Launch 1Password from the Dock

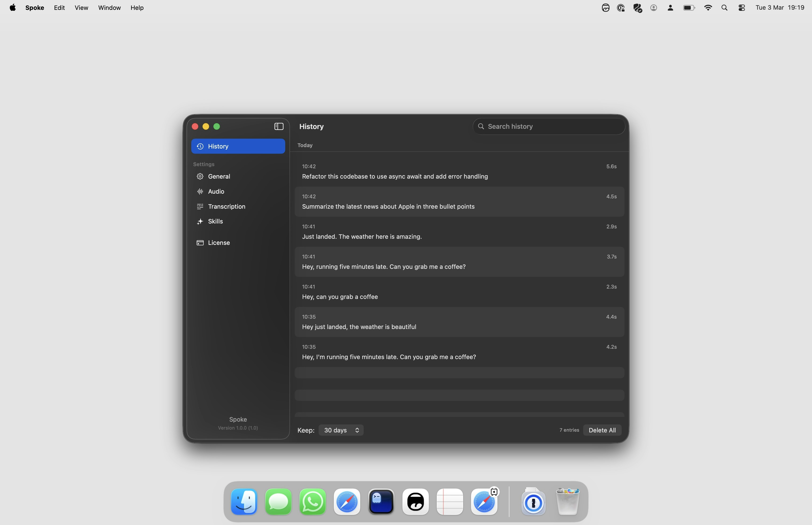click(x=533, y=501)
